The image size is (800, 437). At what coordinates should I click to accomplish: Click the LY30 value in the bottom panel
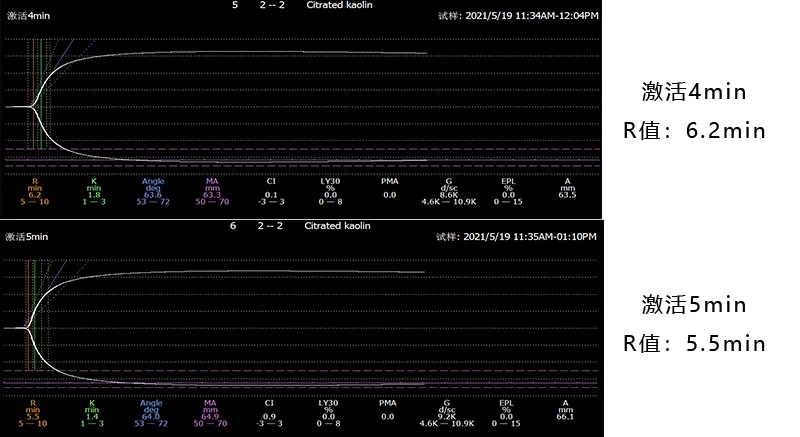click(x=328, y=416)
